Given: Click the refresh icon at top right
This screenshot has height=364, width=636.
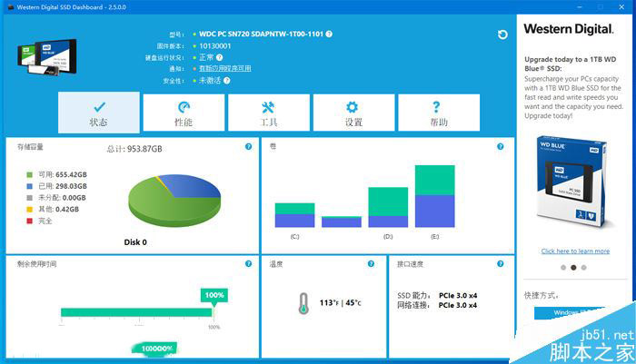Looking at the screenshot, I should click(502, 34).
